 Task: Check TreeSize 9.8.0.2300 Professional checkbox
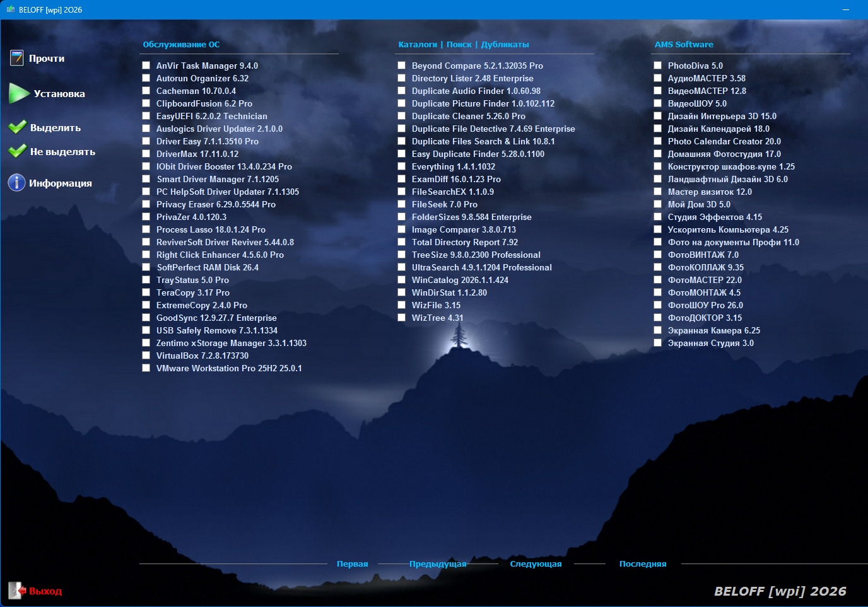click(402, 255)
